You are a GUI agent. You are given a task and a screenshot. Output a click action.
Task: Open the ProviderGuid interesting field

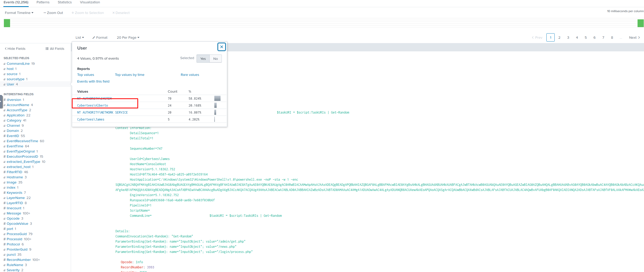click(17, 250)
